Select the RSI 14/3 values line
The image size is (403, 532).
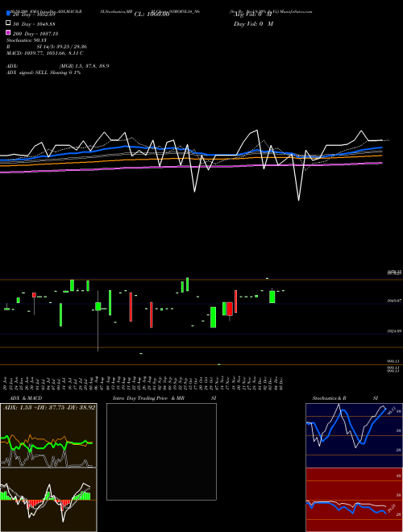(x=47, y=47)
